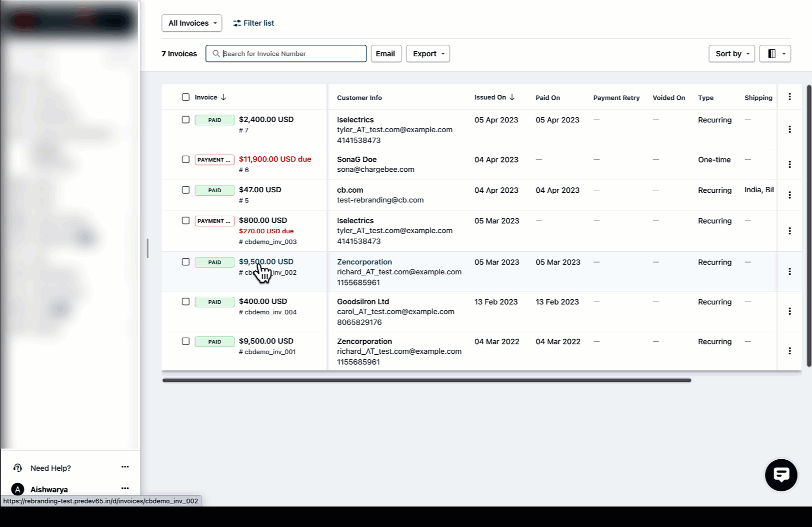Open more options beside Aishwarya profile
The width and height of the screenshot is (812, 527).
point(125,488)
